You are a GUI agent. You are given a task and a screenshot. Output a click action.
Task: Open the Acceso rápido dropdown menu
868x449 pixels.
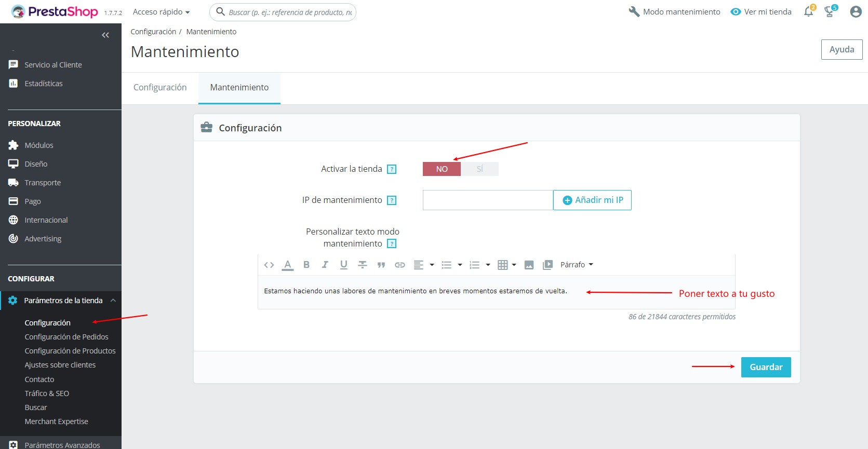coord(161,12)
